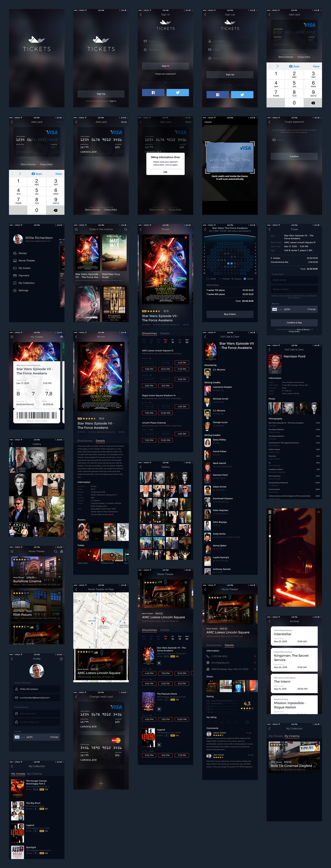Click red map pin for AMC Loews
Image resolution: width=331 pixels, height=868 pixels.
[104, 619]
